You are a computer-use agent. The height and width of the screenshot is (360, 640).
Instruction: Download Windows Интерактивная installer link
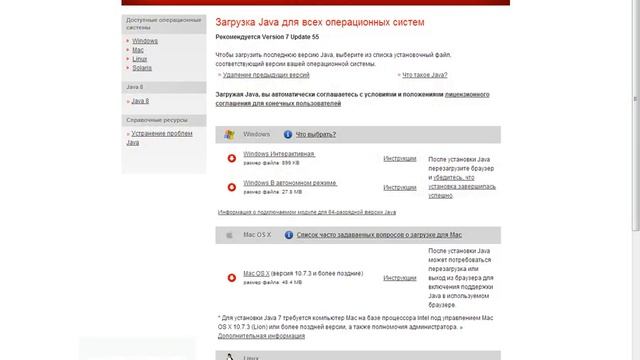(x=279, y=154)
